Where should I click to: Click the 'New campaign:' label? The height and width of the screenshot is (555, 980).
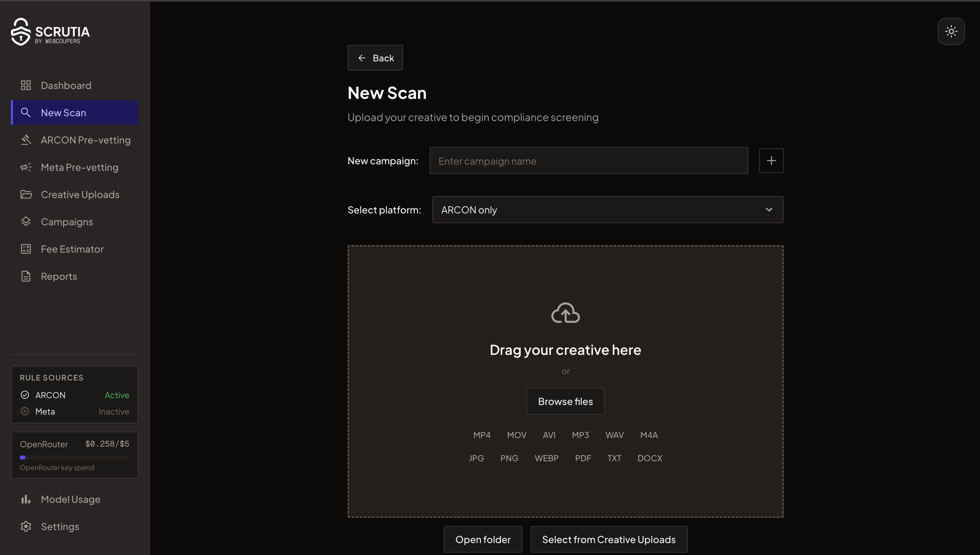click(x=383, y=161)
